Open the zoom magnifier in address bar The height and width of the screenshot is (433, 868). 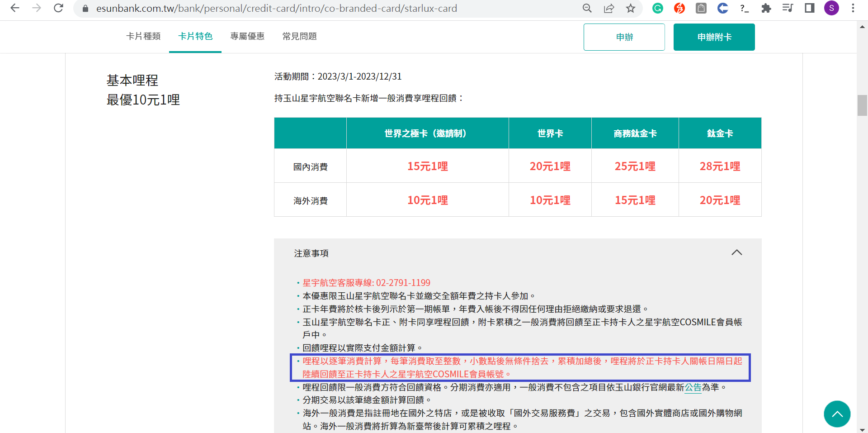point(587,8)
